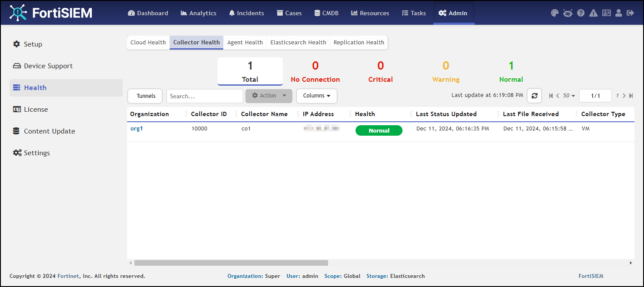The width and height of the screenshot is (644, 287).
Task: Open the license ID card icon
Action: pos(606,13)
